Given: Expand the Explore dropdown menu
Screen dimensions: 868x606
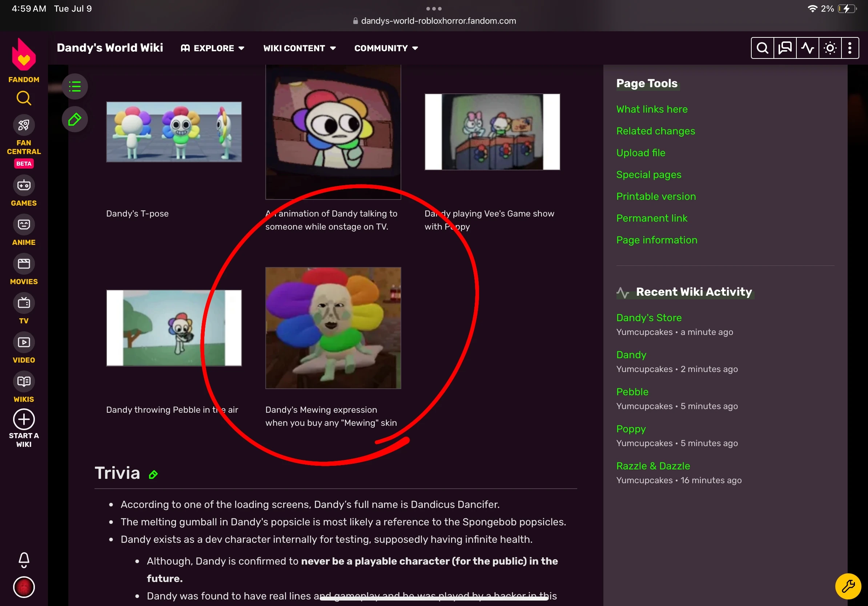Looking at the screenshot, I should tap(213, 48).
